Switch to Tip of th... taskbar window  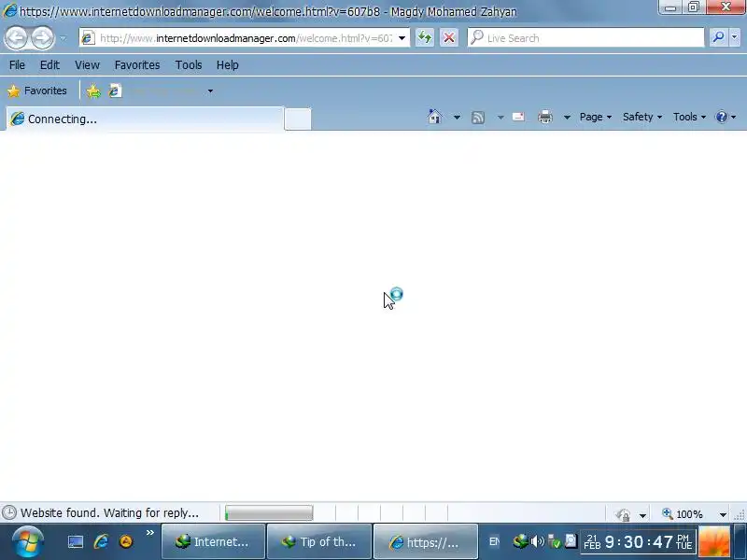point(319,542)
